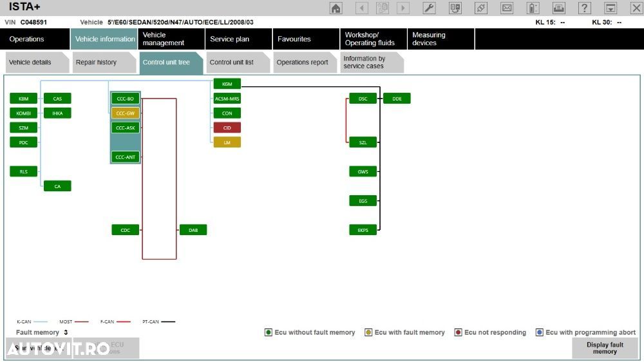Select the CCC-BO control unit node

point(126,99)
